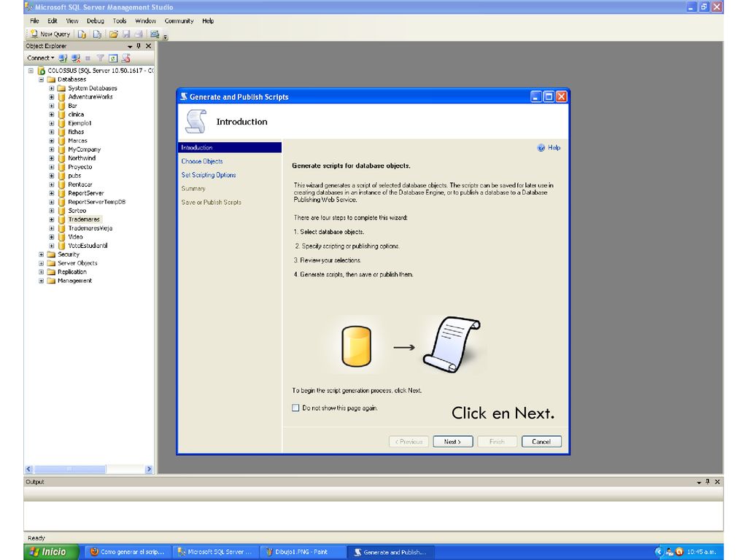Click the COLOSSUS server icon
The width and height of the screenshot is (747, 560).
(x=42, y=71)
